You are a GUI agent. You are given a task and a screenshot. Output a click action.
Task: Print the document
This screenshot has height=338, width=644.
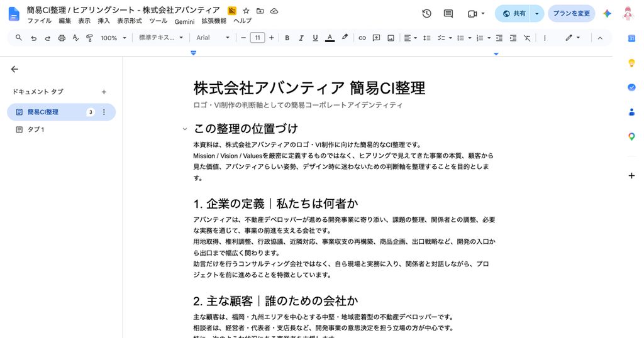pyautogui.click(x=62, y=38)
